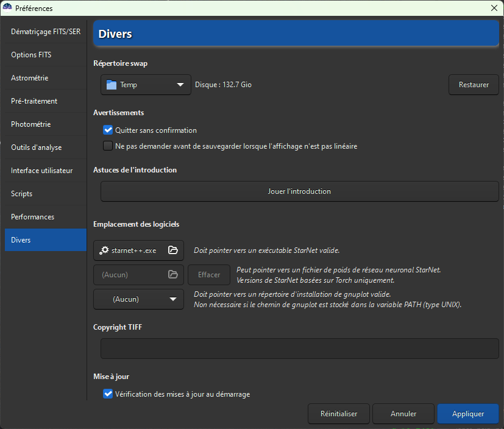504x429 pixels.
Task: Click the Réinitialiser button
Action: pyautogui.click(x=338, y=414)
